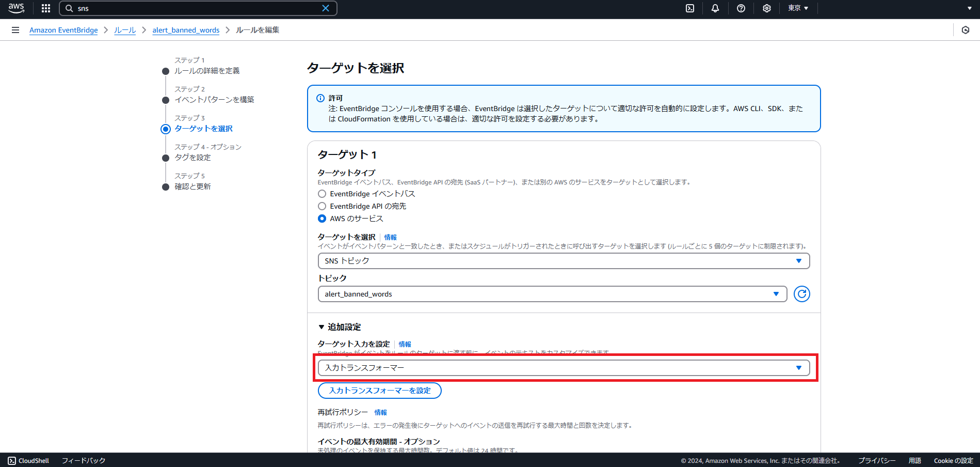Click フィードバック in the footer
Image resolution: width=980 pixels, height=467 pixels.
pos(84,460)
